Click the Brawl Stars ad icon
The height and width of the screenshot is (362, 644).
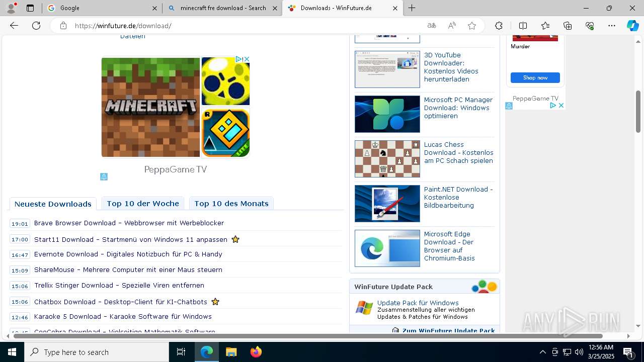click(226, 81)
